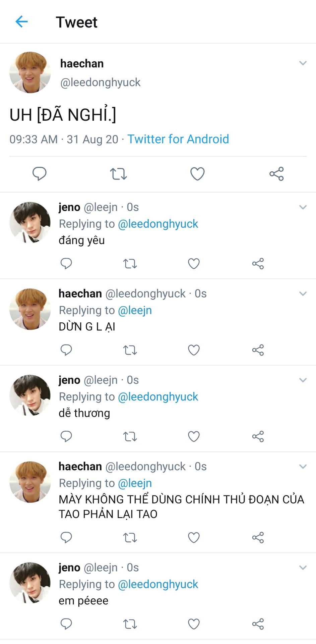This screenshot has height=644, width=316.
Task: Retweet the main UH [ĐÃ NGHỈ.] tweet
Action: (119, 174)
